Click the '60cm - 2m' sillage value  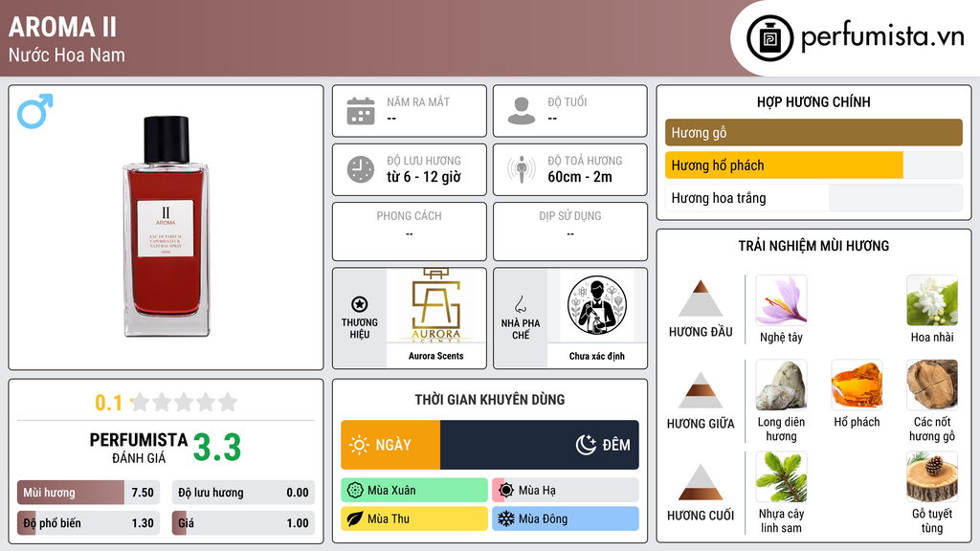pyautogui.click(x=580, y=177)
